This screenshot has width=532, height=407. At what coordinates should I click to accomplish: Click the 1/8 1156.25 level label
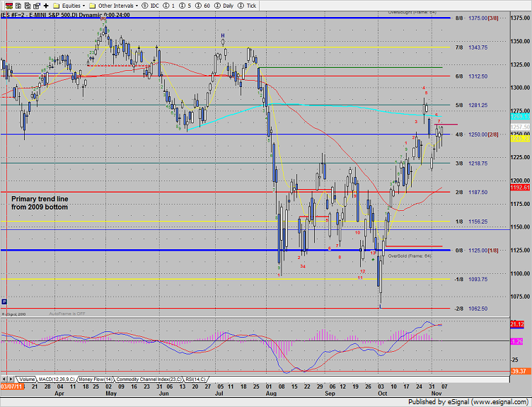coord(471,222)
